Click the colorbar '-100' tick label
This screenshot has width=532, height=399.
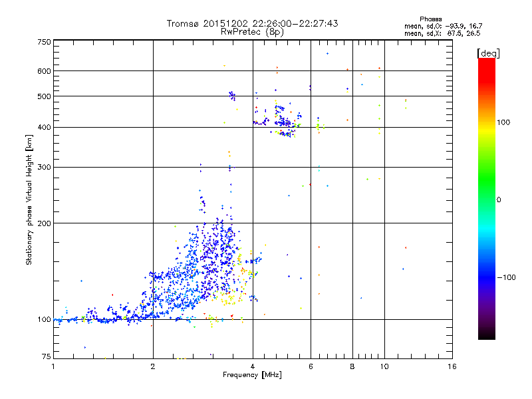click(506, 277)
